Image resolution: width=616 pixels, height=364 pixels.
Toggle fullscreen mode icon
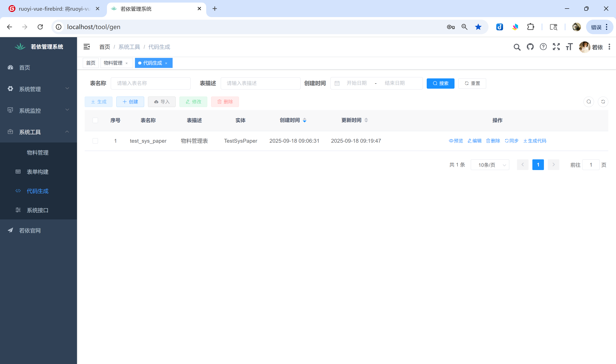[x=556, y=47]
